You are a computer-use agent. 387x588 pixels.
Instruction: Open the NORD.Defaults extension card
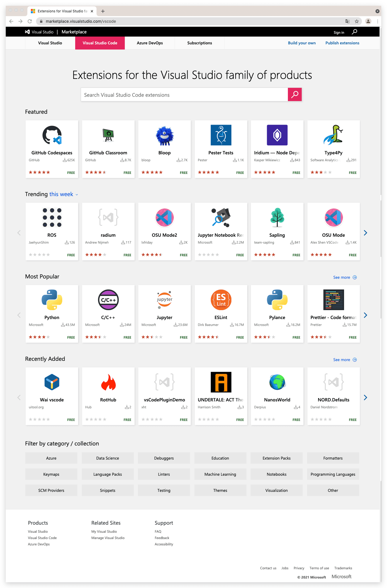(333, 396)
